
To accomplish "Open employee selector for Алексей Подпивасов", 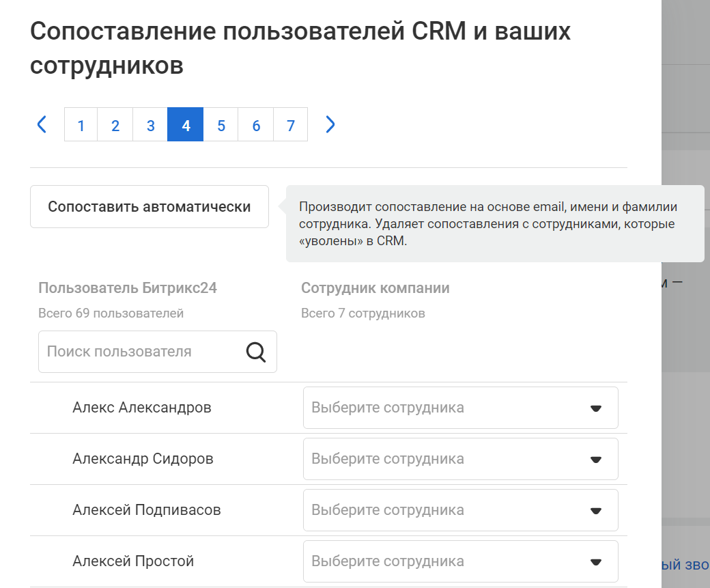I will [444, 510].
